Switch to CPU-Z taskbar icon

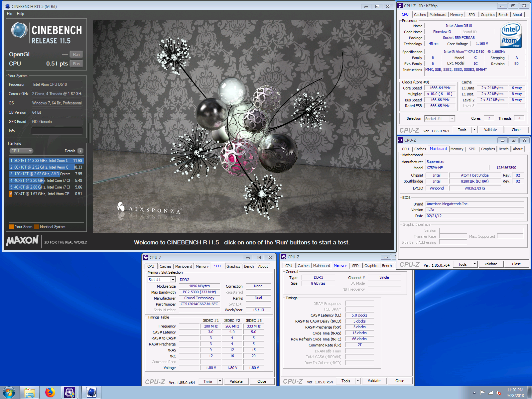point(69,393)
